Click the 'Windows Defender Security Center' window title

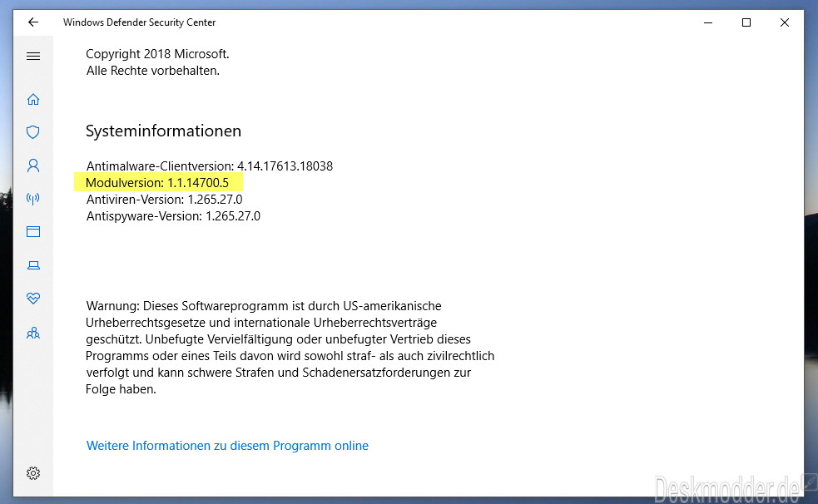tap(139, 22)
